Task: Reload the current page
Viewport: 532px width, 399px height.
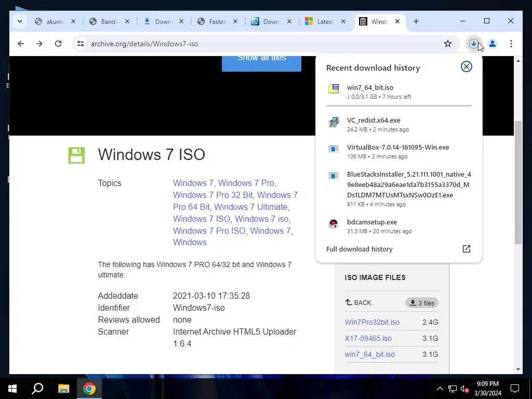Action: [x=58, y=44]
